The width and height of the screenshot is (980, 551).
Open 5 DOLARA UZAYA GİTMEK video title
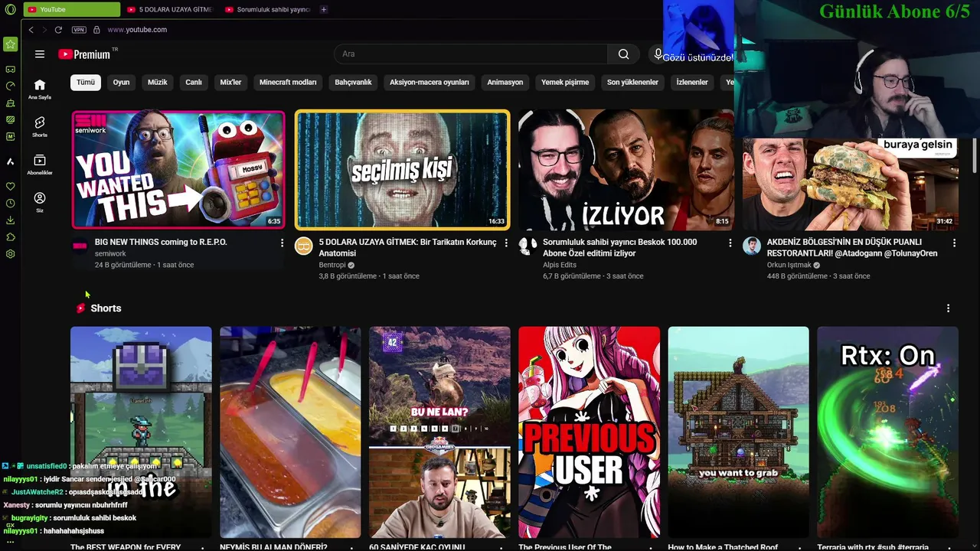408,247
